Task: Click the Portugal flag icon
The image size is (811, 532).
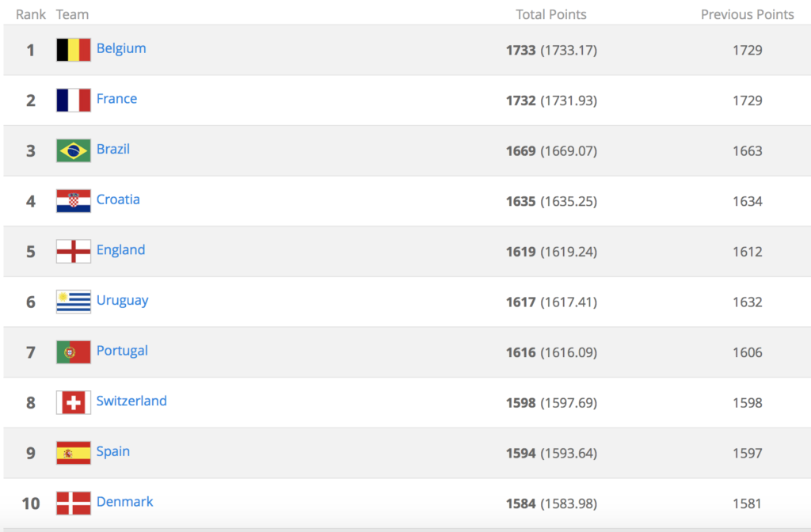Action: (x=73, y=352)
